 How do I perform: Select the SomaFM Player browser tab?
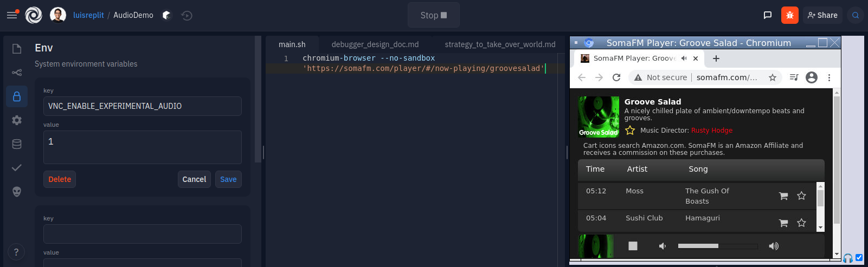point(634,58)
